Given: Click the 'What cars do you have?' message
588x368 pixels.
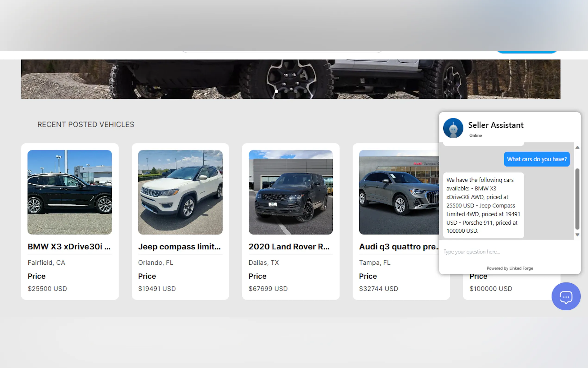Looking at the screenshot, I should point(536,159).
